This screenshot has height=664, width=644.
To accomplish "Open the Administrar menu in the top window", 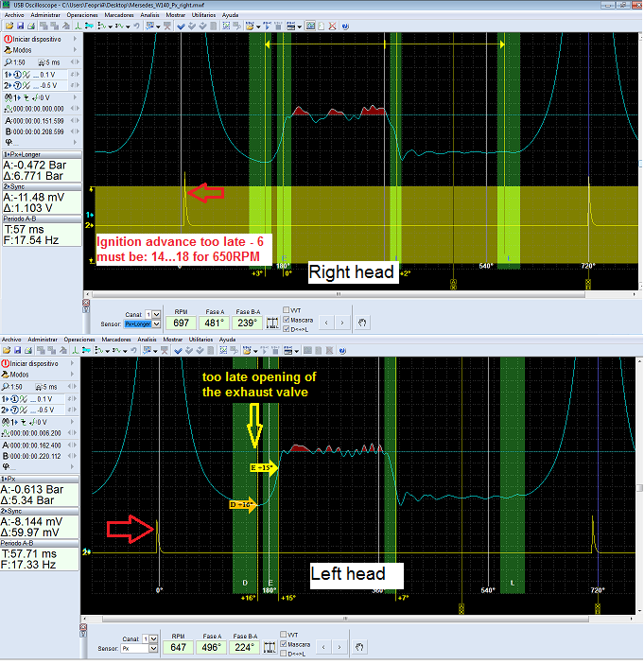I will click(44, 15).
